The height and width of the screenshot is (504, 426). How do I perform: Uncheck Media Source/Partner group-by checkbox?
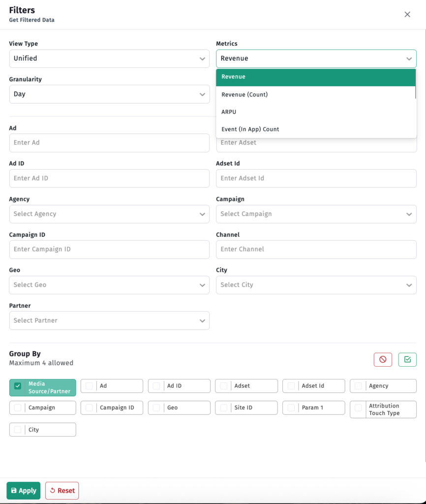pyautogui.click(x=18, y=386)
